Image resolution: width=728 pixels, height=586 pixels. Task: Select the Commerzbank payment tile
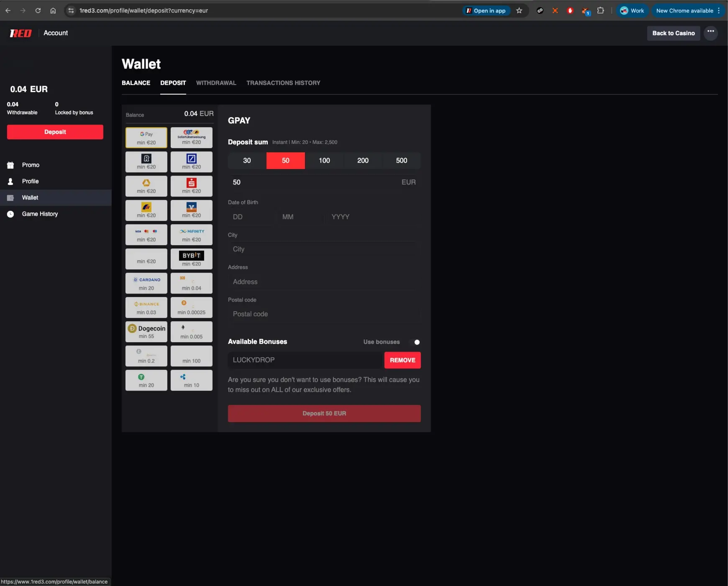(x=146, y=186)
